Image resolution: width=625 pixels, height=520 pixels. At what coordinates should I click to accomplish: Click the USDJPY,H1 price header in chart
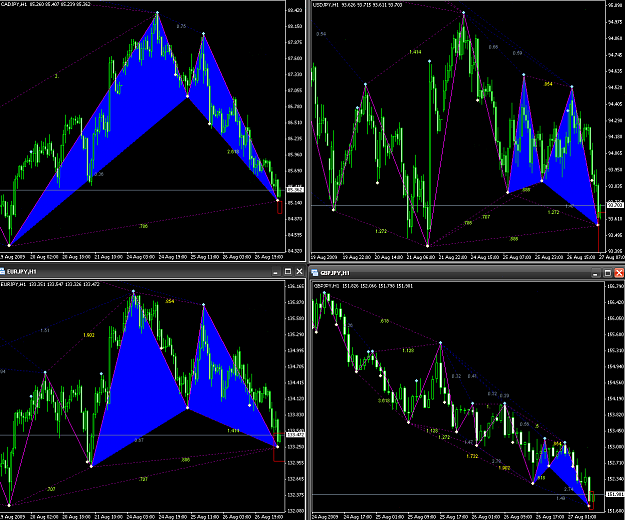[x=357, y=5]
